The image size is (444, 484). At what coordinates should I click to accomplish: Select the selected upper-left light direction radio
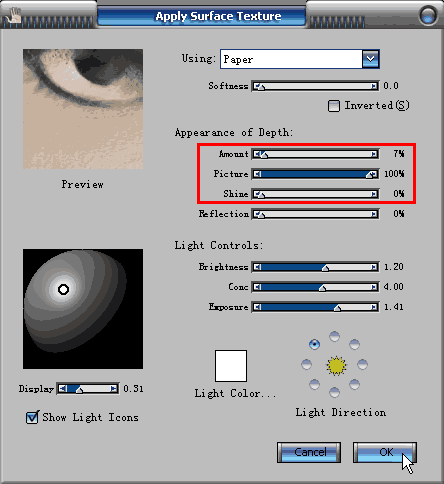pyautogui.click(x=314, y=344)
